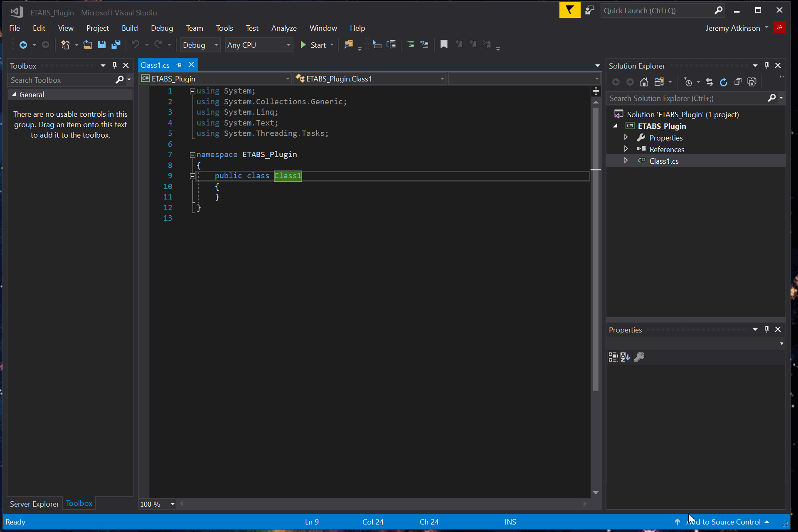The height and width of the screenshot is (532, 798).
Task: Switch Properties panel to Alphabetical sorting
Action: pos(625,357)
